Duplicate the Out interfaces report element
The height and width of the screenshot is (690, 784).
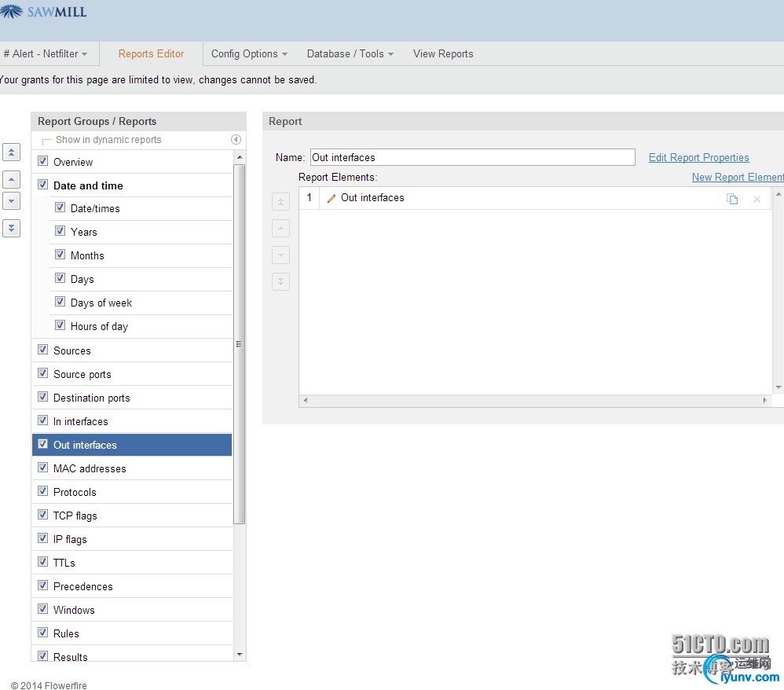(732, 199)
